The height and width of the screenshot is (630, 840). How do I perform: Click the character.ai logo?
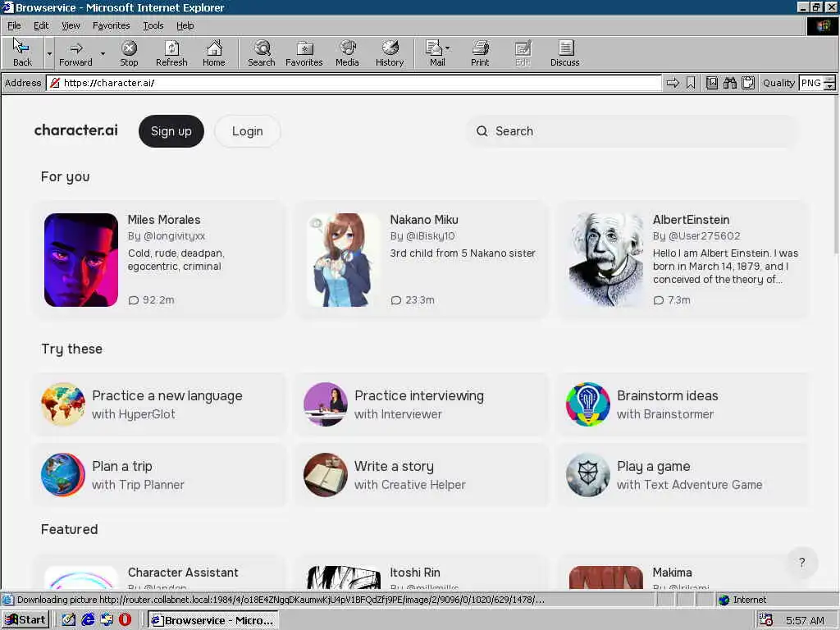(x=75, y=130)
